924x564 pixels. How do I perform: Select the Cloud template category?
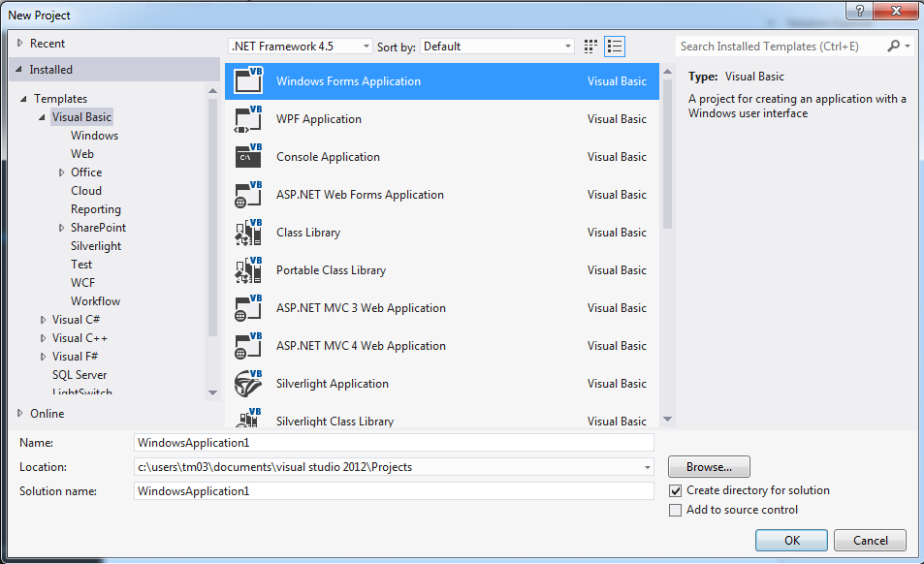click(86, 191)
